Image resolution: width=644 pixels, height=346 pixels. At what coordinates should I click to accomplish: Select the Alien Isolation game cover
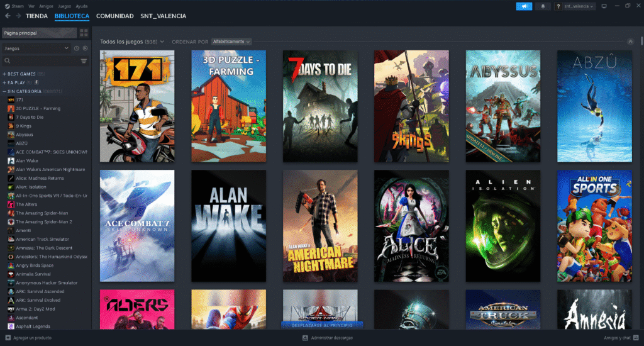(502, 226)
